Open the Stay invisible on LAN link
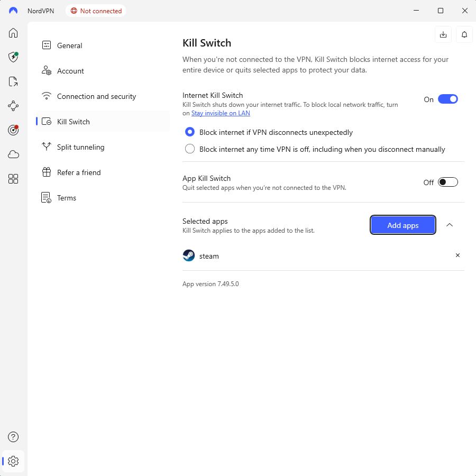Viewport: 476px width, 476px height. pyautogui.click(x=221, y=113)
